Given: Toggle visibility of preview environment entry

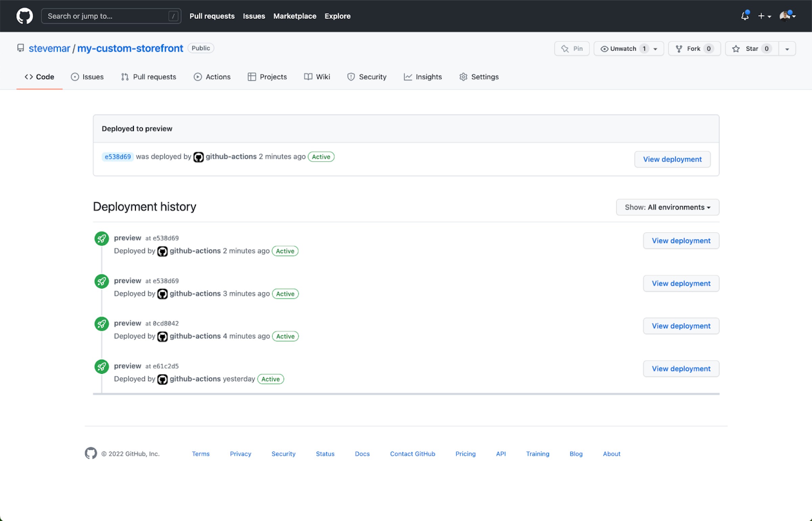Looking at the screenshot, I should click(x=668, y=206).
